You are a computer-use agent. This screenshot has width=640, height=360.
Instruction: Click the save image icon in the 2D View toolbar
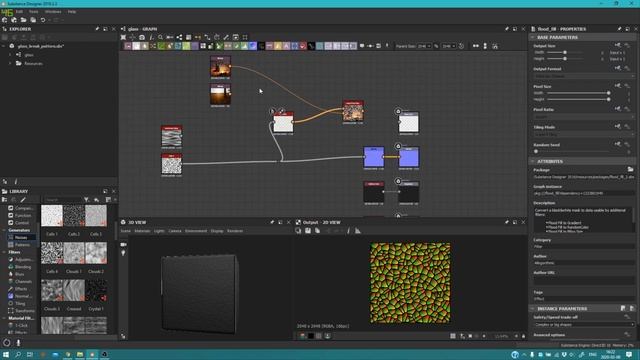pyautogui.click(x=308, y=231)
